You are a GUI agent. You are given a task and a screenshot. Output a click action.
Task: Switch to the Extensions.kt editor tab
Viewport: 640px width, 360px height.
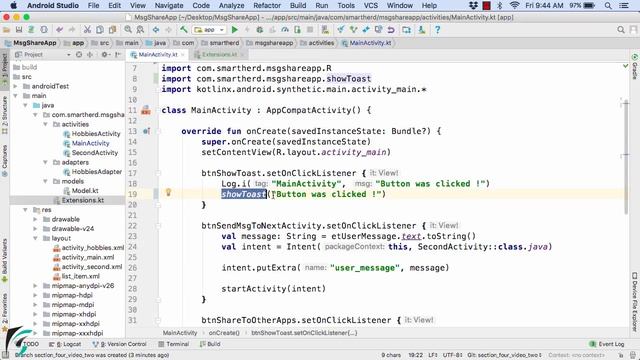pos(219,54)
